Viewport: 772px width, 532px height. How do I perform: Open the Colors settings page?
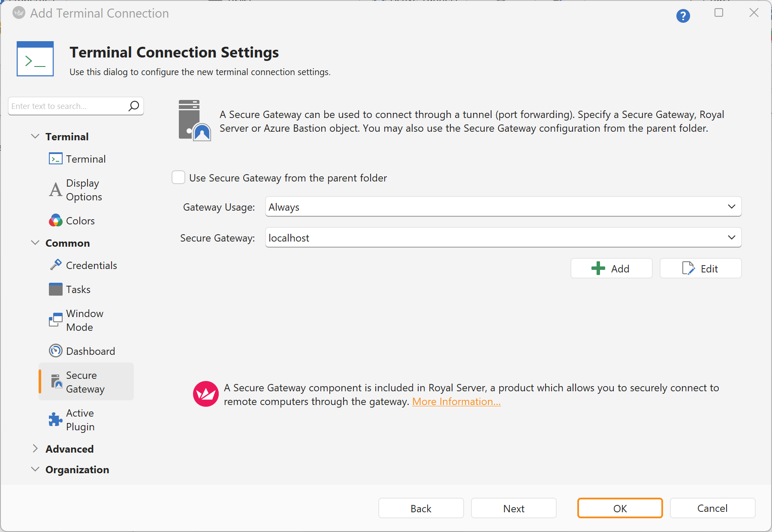click(80, 221)
